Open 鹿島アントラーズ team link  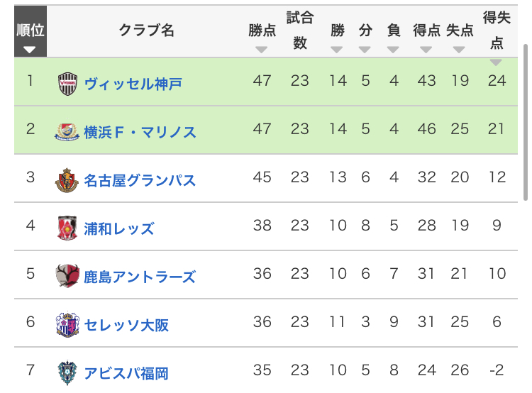click(x=140, y=277)
